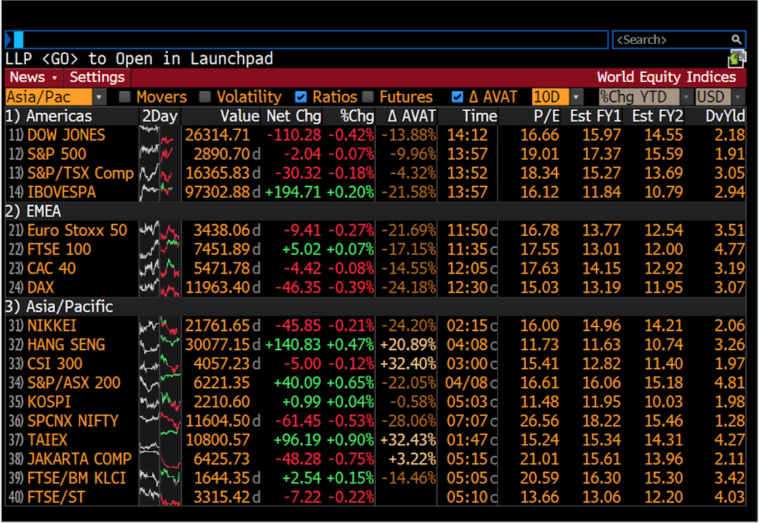Open the KOSPI index
The width and height of the screenshot is (759, 523).
pos(49,402)
